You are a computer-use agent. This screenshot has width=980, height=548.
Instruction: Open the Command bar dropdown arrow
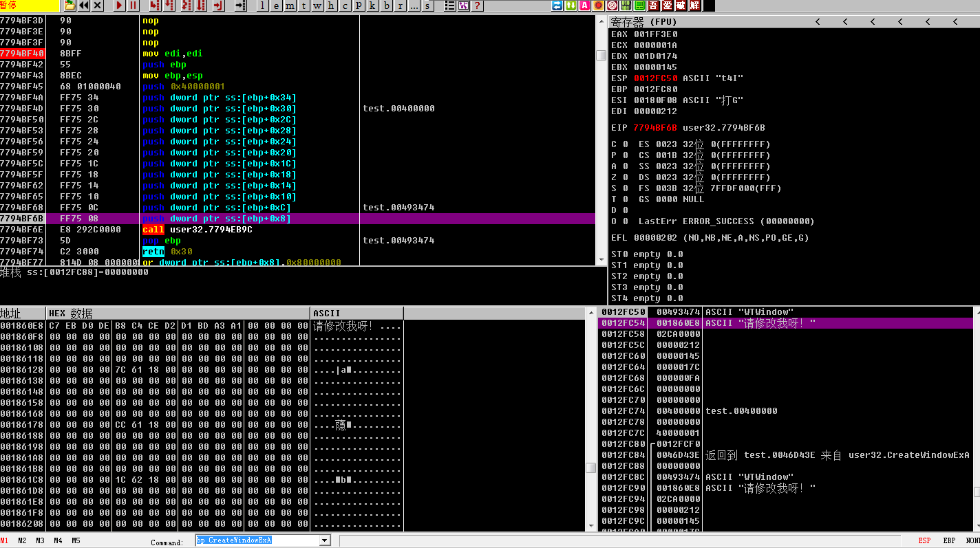click(x=325, y=540)
